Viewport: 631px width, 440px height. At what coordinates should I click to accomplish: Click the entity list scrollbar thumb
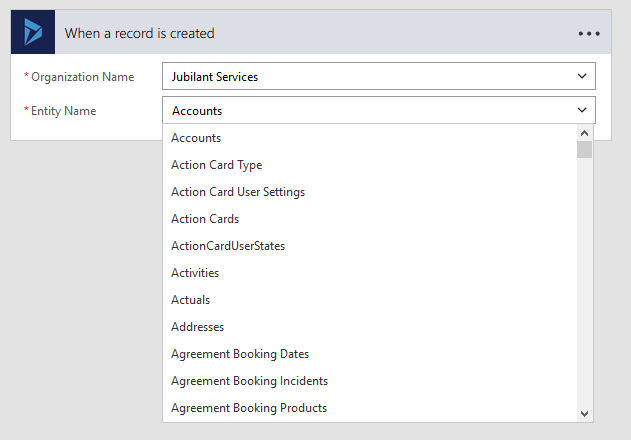[x=584, y=150]
